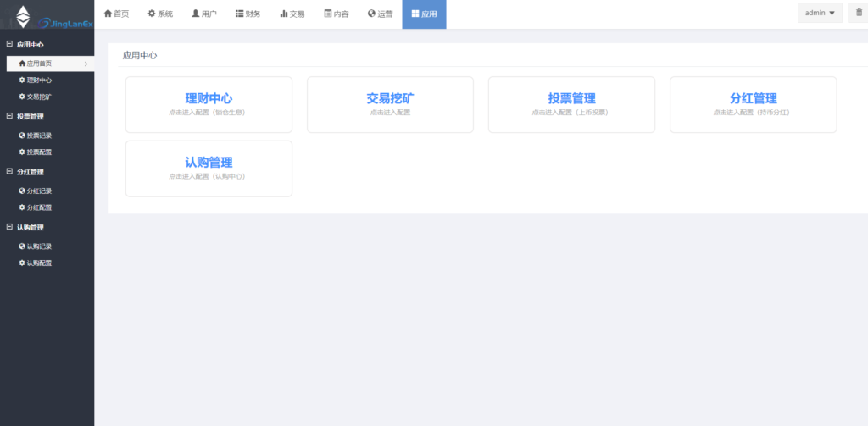
Task: Collapse the 投票管理 sidebar section
Action: pos(9,117)
